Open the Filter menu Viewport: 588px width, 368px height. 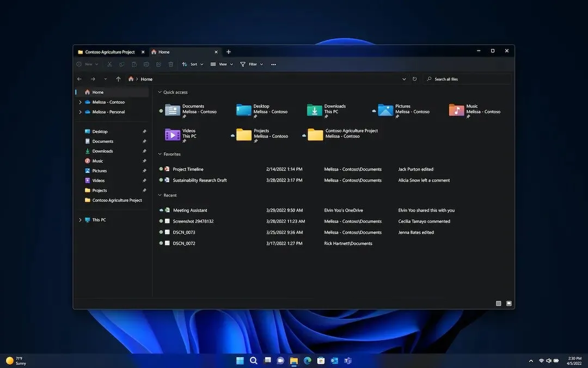(252, 64)
